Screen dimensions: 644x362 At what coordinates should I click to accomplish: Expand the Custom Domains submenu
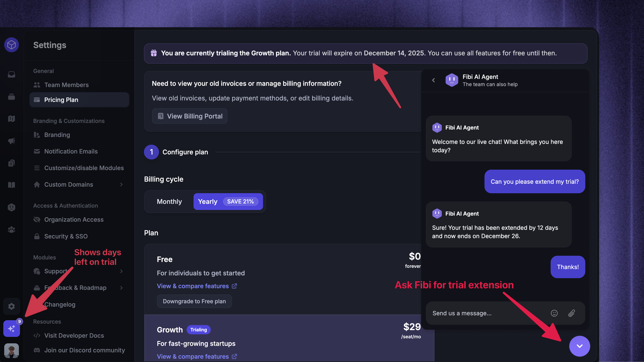[121, 184]
